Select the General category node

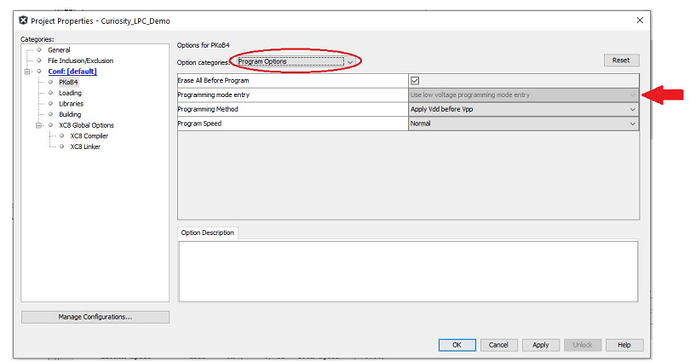click(x=59, y=50)
